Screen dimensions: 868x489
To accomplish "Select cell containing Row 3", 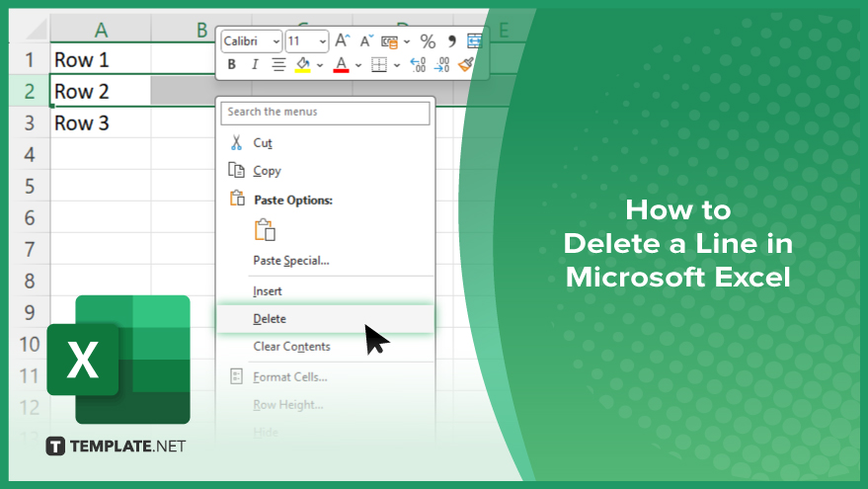I will tap(101, 122).
